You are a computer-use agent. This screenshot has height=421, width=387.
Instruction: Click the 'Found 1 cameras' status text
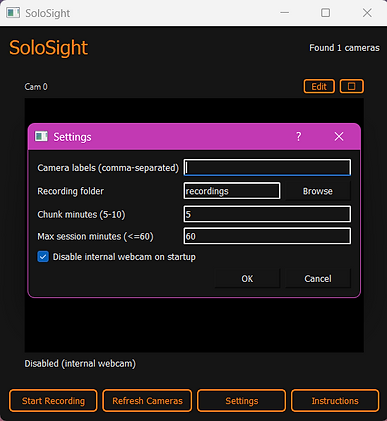[x=344, y=48]
